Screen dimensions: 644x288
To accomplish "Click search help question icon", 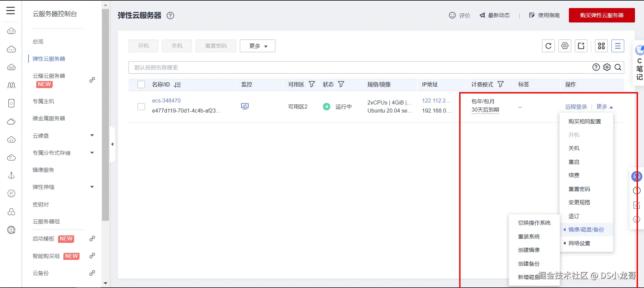I will (596, 67).
